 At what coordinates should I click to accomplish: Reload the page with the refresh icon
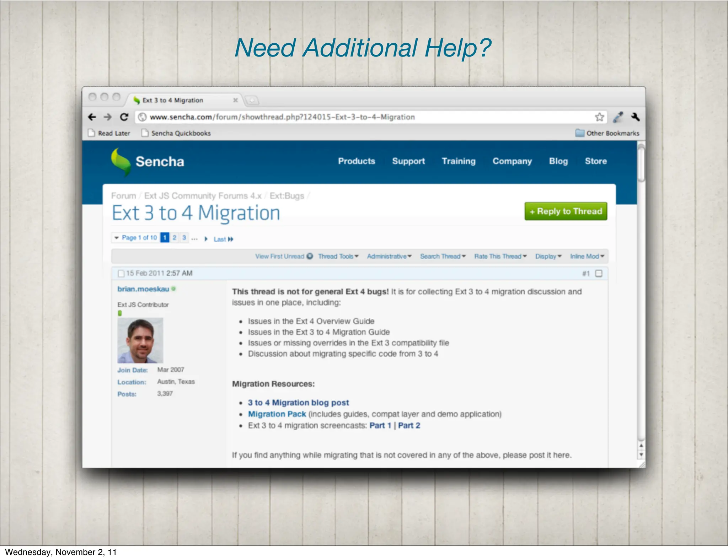click(124, 117)
